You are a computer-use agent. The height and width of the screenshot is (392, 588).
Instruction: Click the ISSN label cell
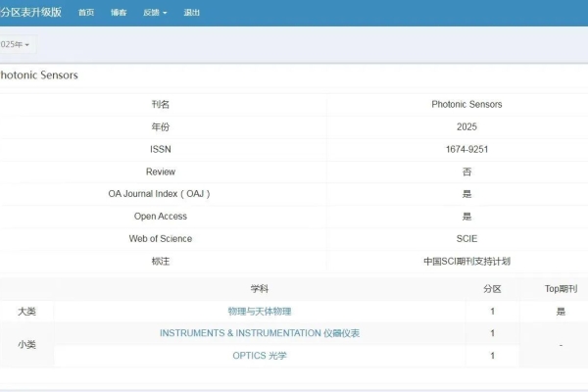point(161,149)
